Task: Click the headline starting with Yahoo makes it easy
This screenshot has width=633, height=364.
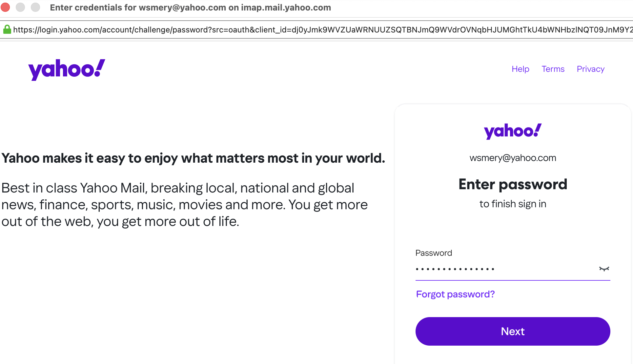Action: point(193,158)
